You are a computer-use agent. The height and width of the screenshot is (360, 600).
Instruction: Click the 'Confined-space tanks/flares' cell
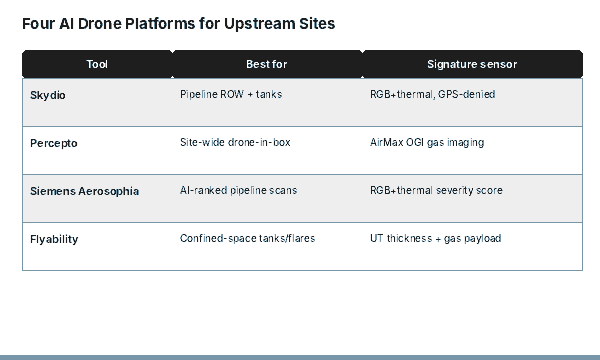[267, 246]
